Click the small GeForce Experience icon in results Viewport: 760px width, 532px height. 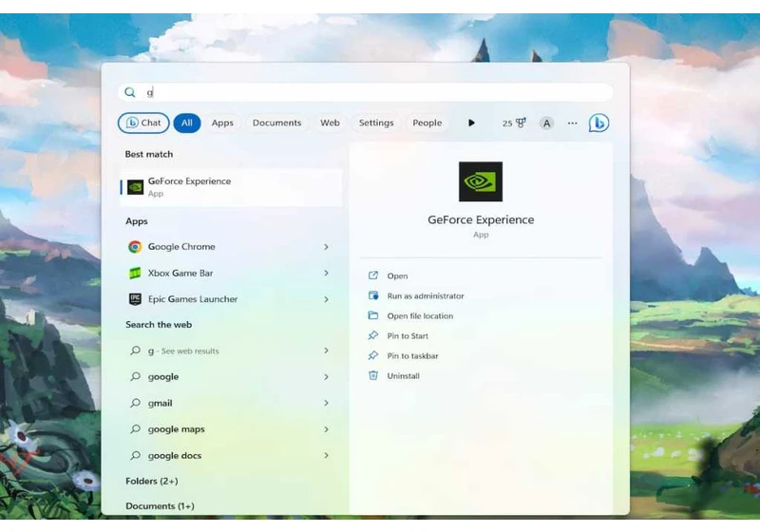pos(135,187)
